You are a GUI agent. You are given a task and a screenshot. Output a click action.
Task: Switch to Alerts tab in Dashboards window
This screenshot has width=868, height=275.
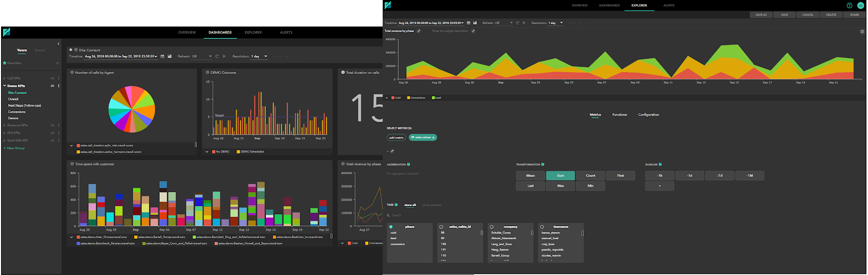pyautogui.click(x=286, y=33)
